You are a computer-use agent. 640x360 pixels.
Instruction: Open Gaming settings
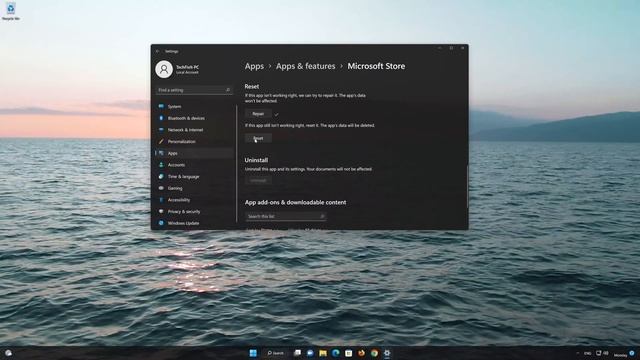tap(194, 188)
